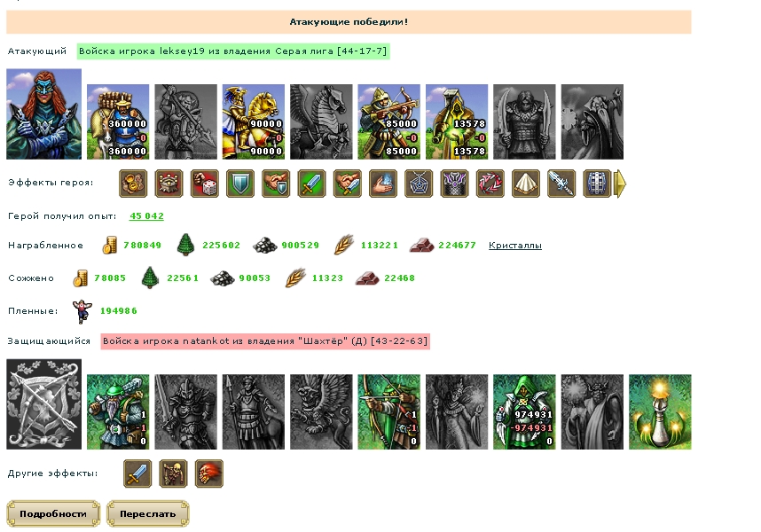This screenshot has width=761, height=532.
Task: Click the defender's crossed-arrows shield emblem
Action: pos(44,404)
